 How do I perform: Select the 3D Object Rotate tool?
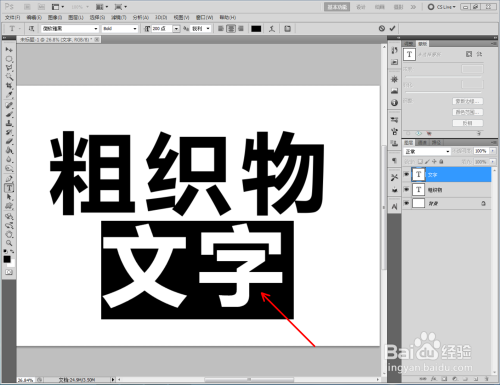(x=9, y=216)
